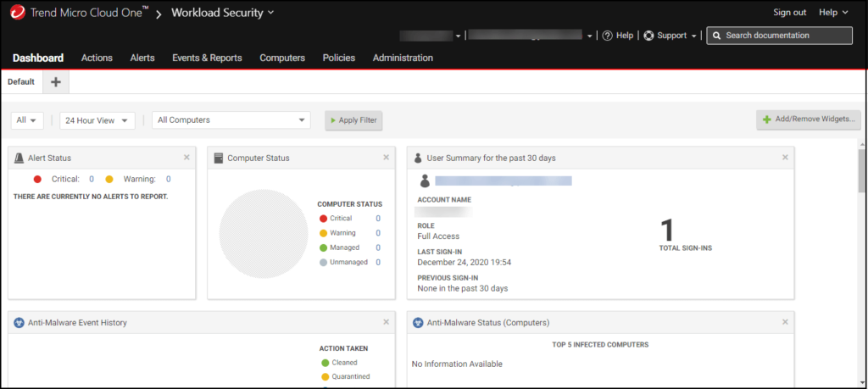This screenshot has height=389, width=868.
Task: Open the 24 Hour View dropdown
Action: click(97, 120)
